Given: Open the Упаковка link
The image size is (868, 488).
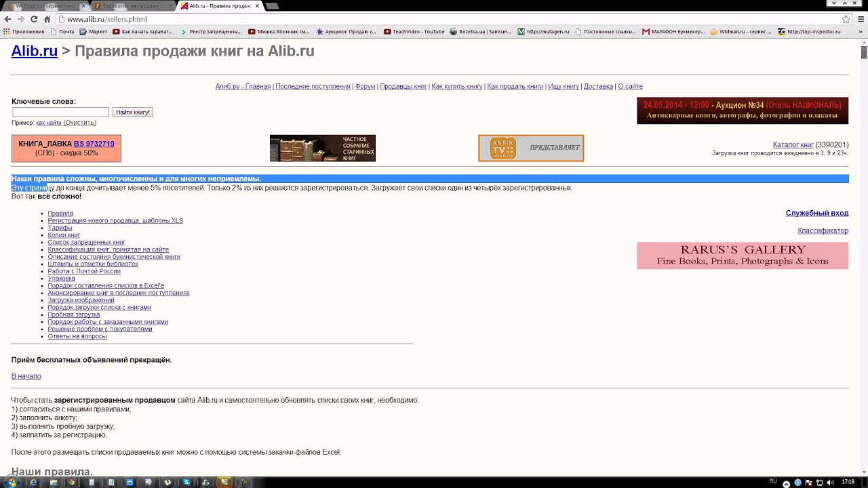Looking at the screenshot, I should pos(61,279).
